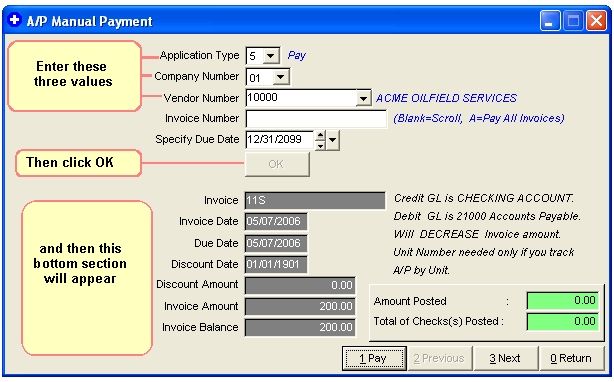Select the Invoice field showing 11S
Screen dimensions: 614x382
[315, 200]
